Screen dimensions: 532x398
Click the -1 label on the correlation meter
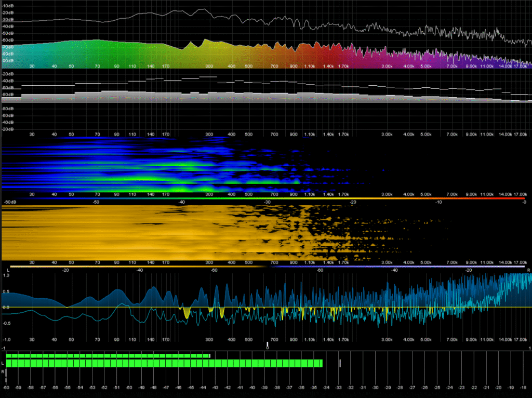point(4,348)
